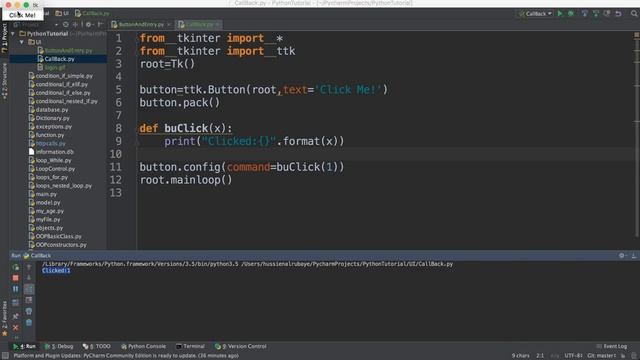Toggle the 1: Project side tool window
Image resolution: width=640 pixels, height=360 pixels.
[4, 38]
